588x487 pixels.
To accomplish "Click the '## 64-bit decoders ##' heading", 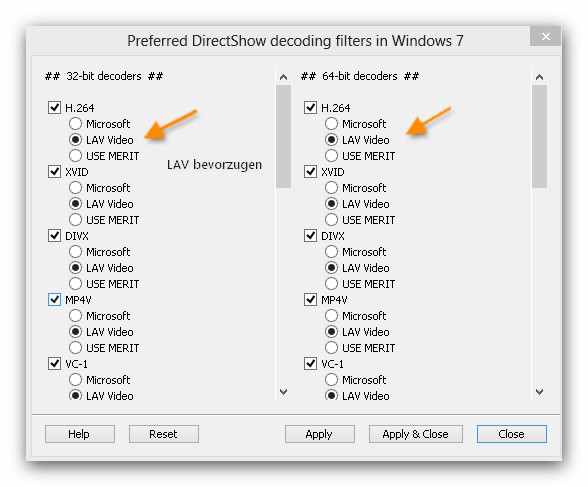I will pos(360,76).
